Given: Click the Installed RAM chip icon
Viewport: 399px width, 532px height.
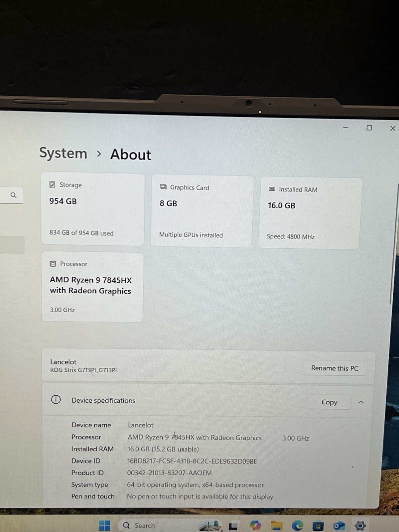Looking at the screenshot, I should (272, 189).
